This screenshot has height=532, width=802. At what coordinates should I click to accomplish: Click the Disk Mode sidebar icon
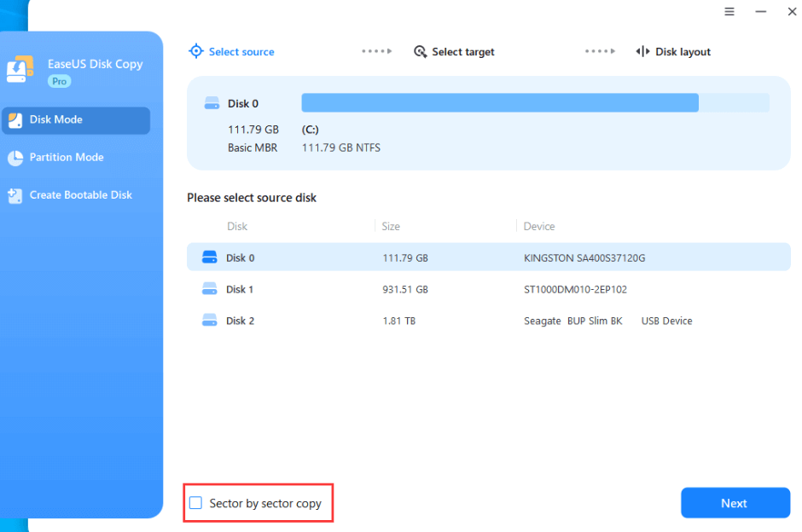tap(15, 120)
